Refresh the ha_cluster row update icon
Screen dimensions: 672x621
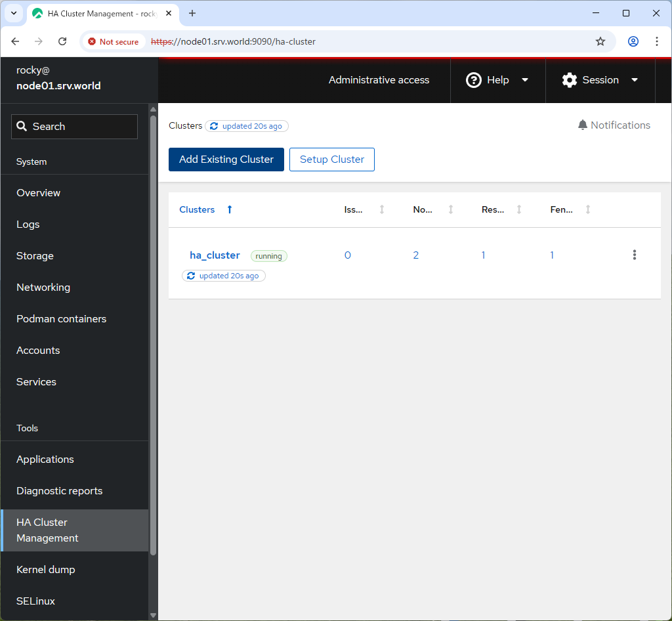(191, 276)
